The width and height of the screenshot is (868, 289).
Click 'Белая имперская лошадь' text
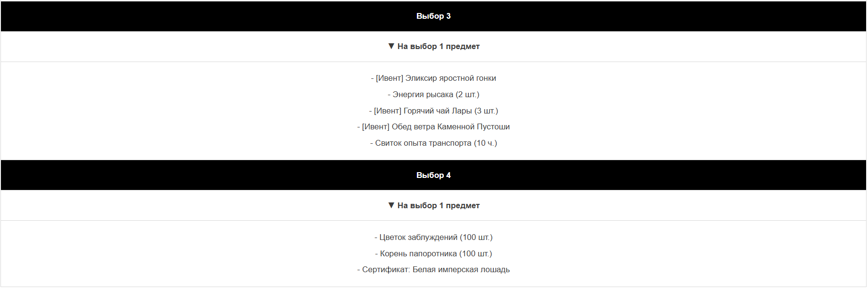tap(461, 269)
